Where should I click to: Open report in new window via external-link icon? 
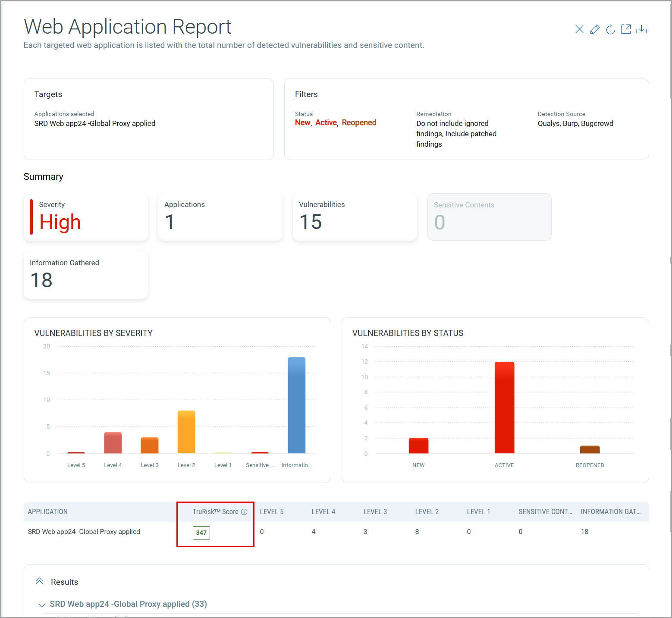pyautogui.click(x=626, y=29)
